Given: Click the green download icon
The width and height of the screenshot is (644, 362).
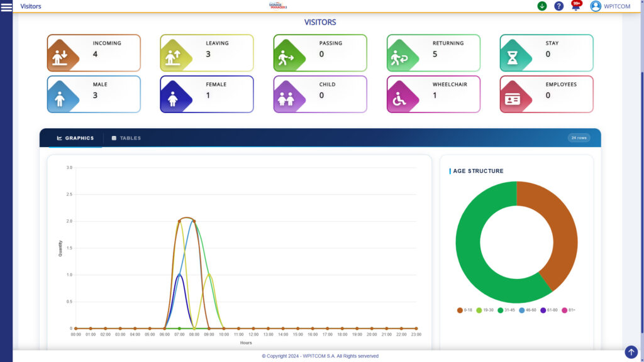Looking at the screenshot, I should (541, 6).
